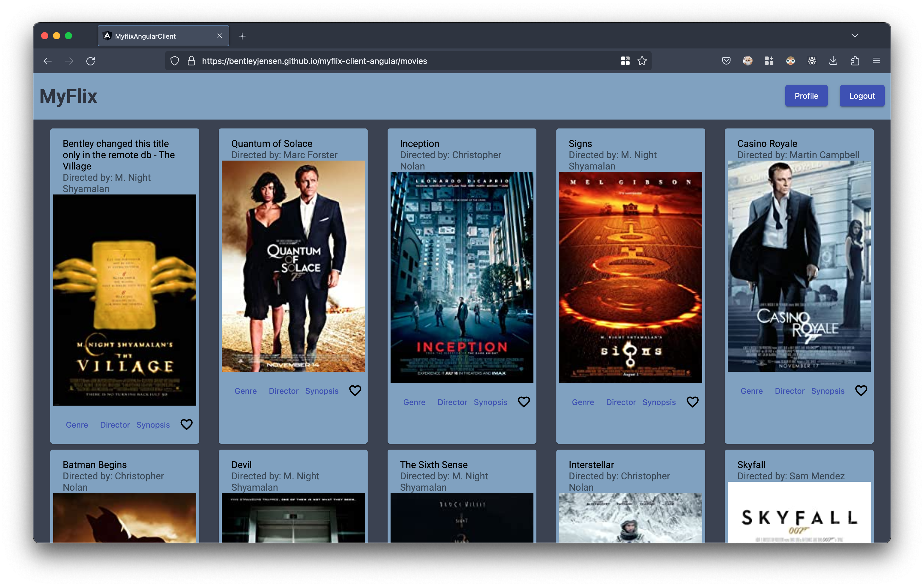Go back using browser back arrow

click(48, 61)
